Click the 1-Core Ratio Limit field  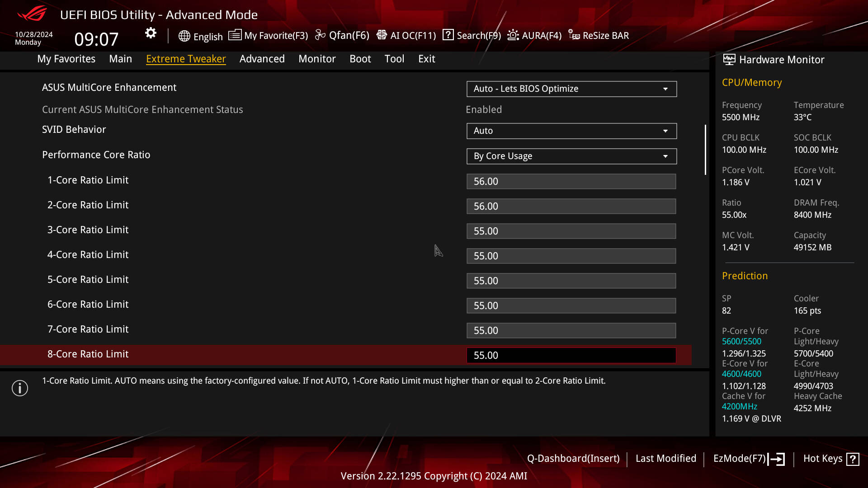(571, 182)
